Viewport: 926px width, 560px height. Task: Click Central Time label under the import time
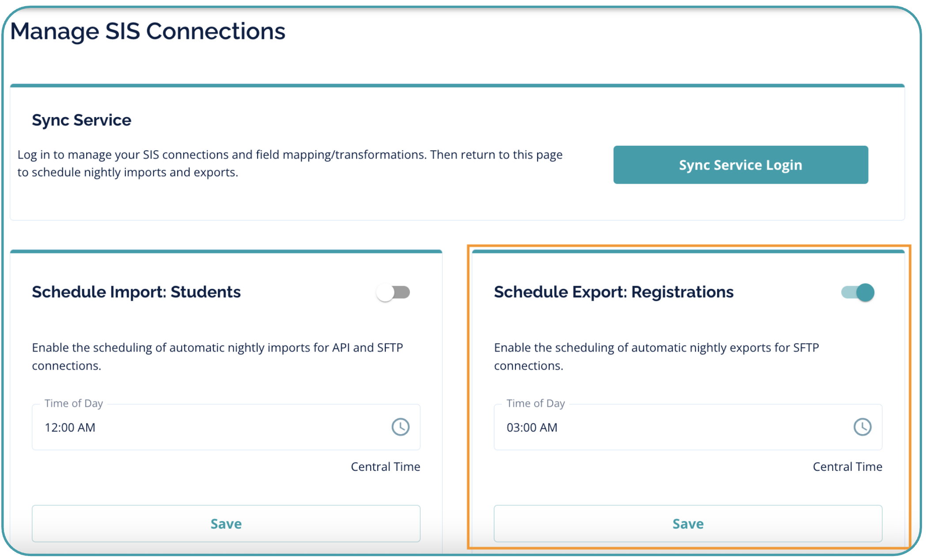pyautogui.click(x=385, y=467)
